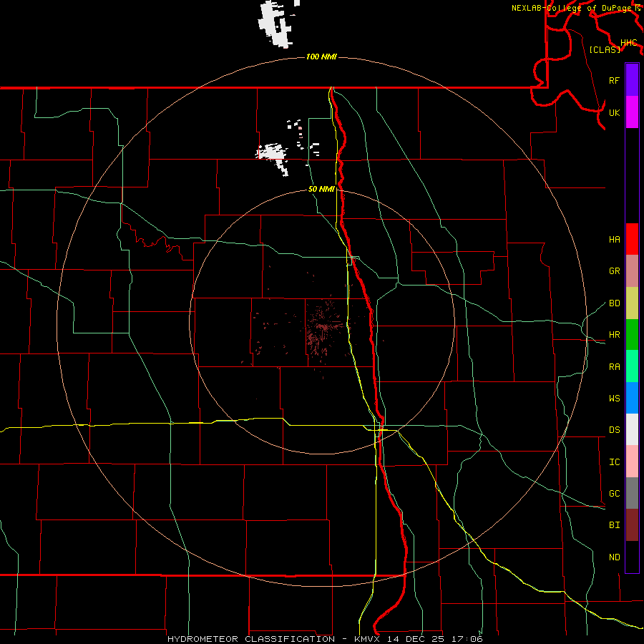Click the 'KMVX' radar site identifier
This screenshot has height=644, width=644.
pyautogui.click(x=369, y=639)
